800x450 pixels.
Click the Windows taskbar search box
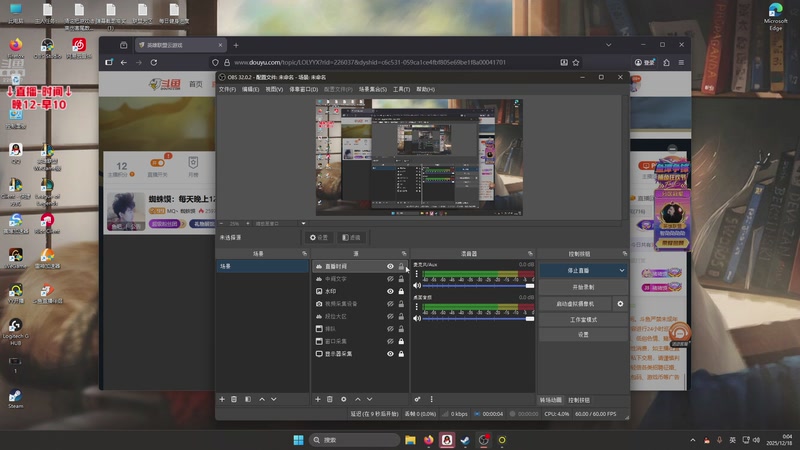coord(355,440)
